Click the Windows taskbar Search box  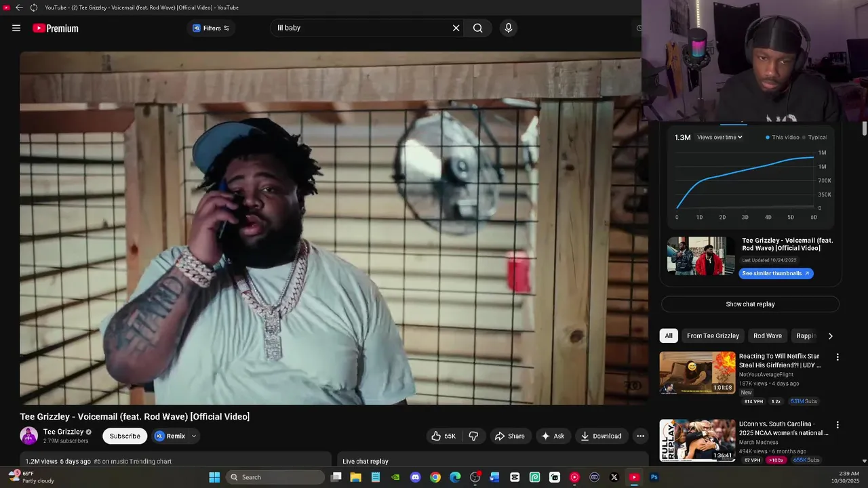tap(275, 477)
